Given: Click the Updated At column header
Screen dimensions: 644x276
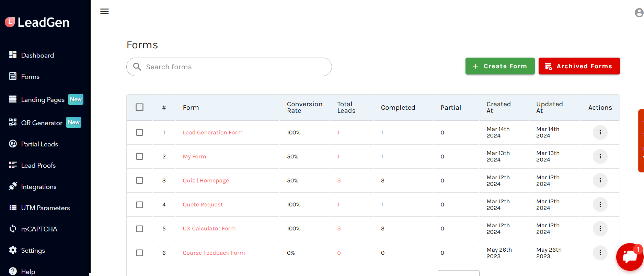Looking at the screenshot, I should (x=549, y=107).
